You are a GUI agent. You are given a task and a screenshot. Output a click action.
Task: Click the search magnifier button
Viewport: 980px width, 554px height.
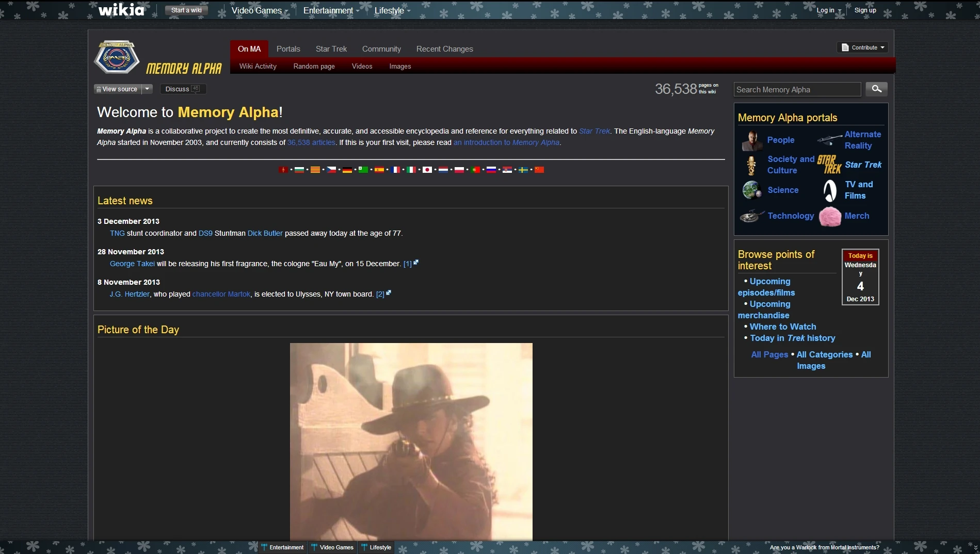(x=876, y=89)
